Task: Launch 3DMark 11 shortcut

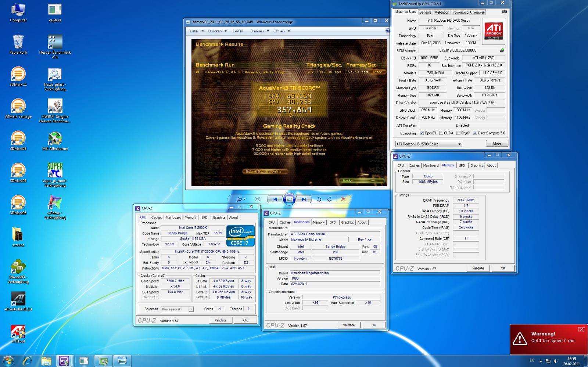Action: click(18, 76)
